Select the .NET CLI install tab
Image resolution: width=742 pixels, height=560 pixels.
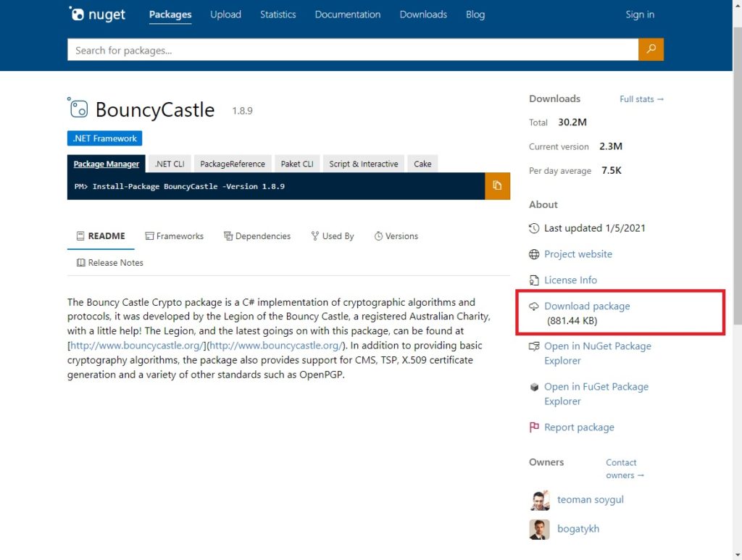(170, 164)
